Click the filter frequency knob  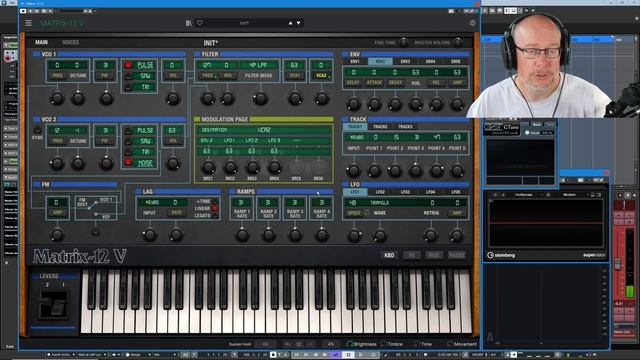pyautogui.click(x=207, y=98)
